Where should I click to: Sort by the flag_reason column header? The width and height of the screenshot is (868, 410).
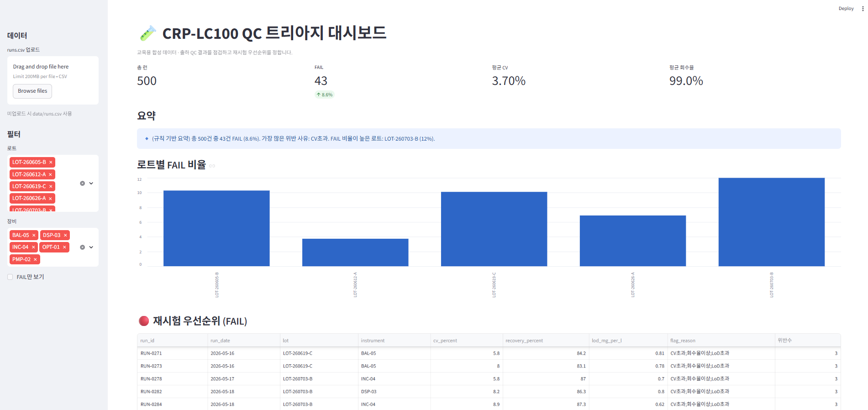(721, 341)
